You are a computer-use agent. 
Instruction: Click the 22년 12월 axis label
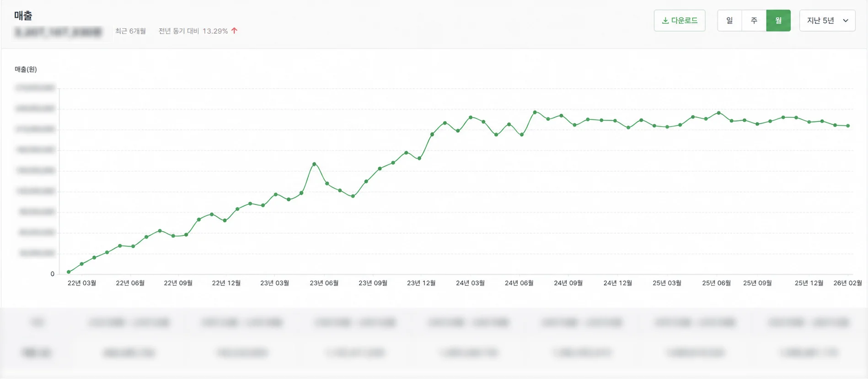(226, 283)
